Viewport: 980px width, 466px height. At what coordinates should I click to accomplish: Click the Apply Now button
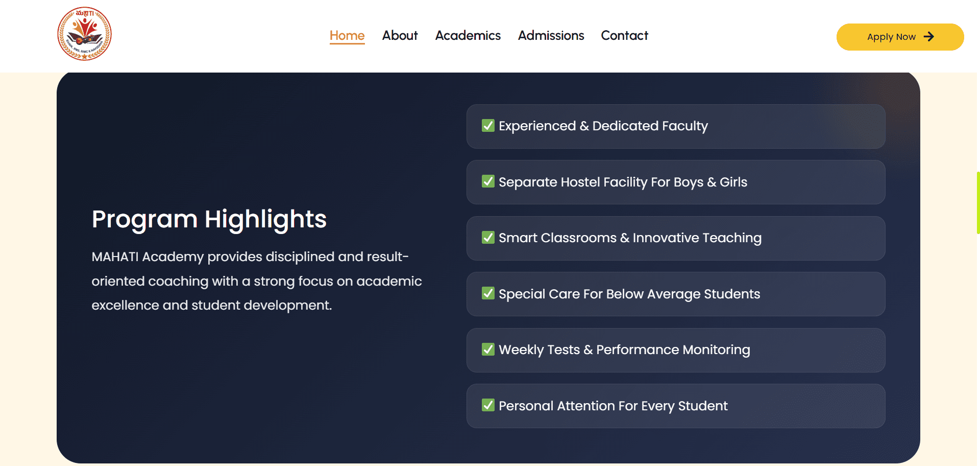tap(900, 37)
